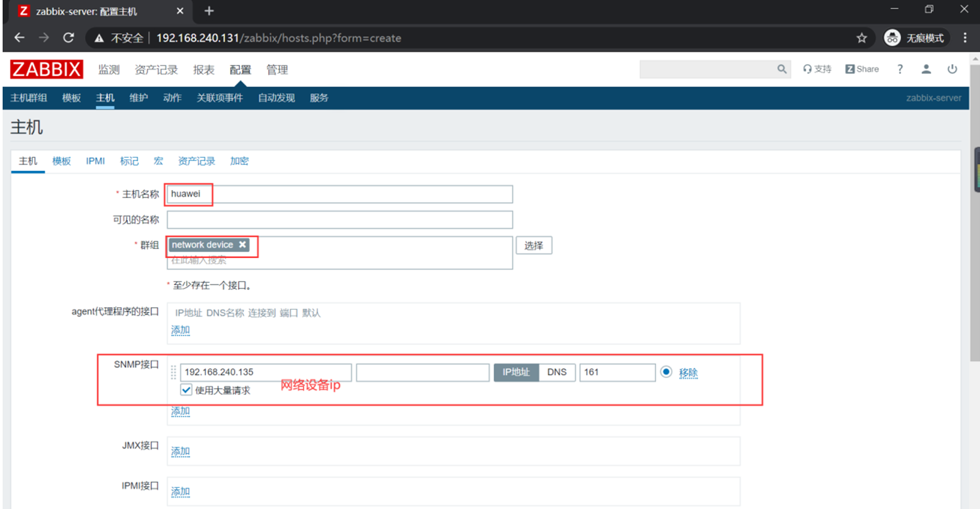This screenshot has height=509, width=980.
Task: Bookmark this page with the star icon
Action: (x=861, y=38)
